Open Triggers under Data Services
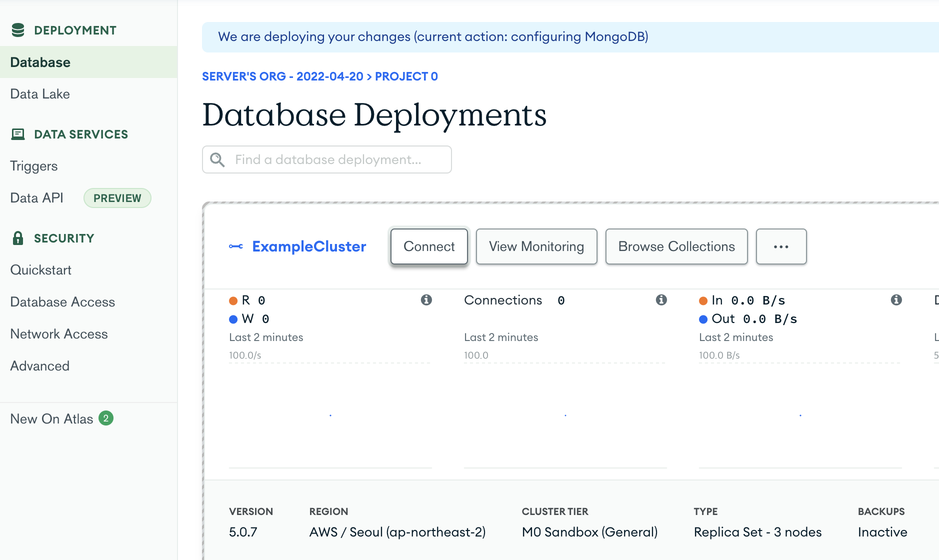 34,166
